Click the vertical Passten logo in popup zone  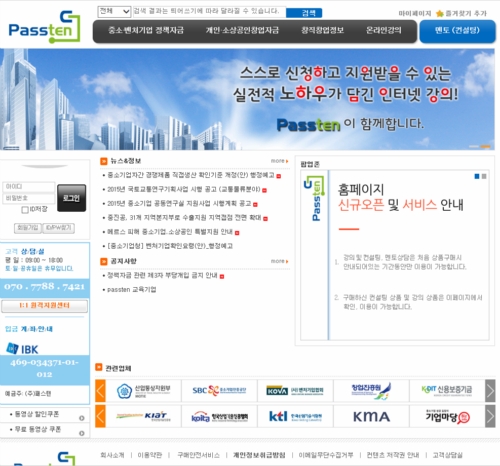pos(314,199)
